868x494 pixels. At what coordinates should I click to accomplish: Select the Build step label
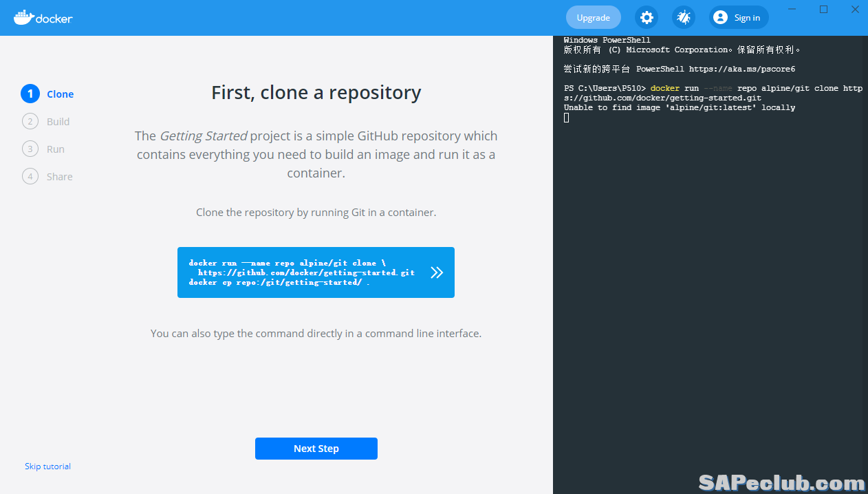pyautogui.click(x=58, y=122)
